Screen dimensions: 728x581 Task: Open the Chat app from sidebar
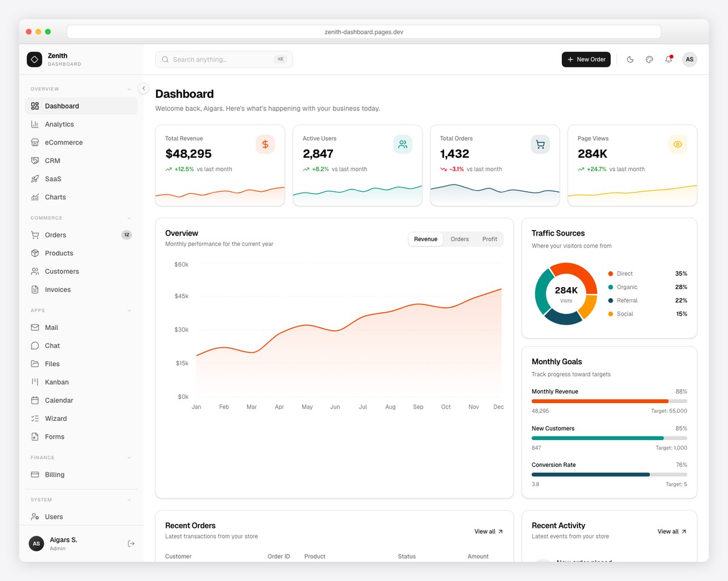tap(52, 345)
